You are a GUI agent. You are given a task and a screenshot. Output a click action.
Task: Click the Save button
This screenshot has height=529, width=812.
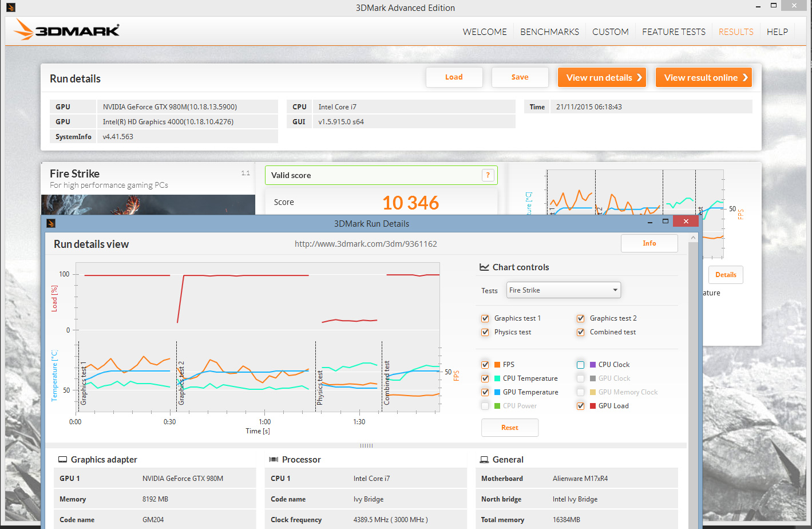[x=520, y=77]
